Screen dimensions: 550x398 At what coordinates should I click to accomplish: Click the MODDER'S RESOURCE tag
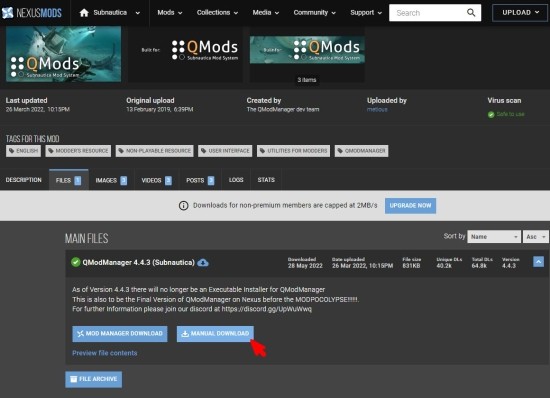(78, 151)
